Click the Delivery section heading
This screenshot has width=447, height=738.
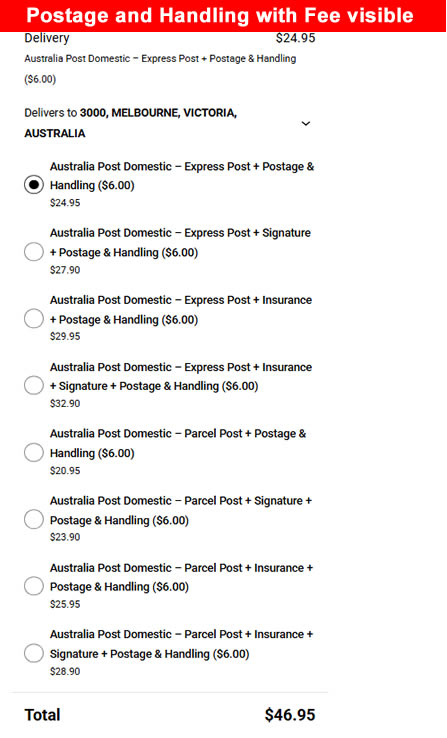pyautogui.click(x=47, y=38)
